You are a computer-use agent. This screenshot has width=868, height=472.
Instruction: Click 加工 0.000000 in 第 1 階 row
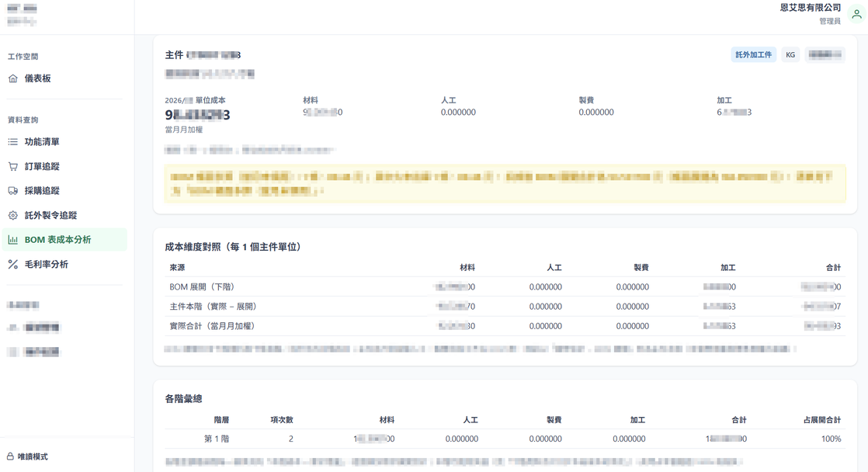pyautogui.click(x=629, y=439)
